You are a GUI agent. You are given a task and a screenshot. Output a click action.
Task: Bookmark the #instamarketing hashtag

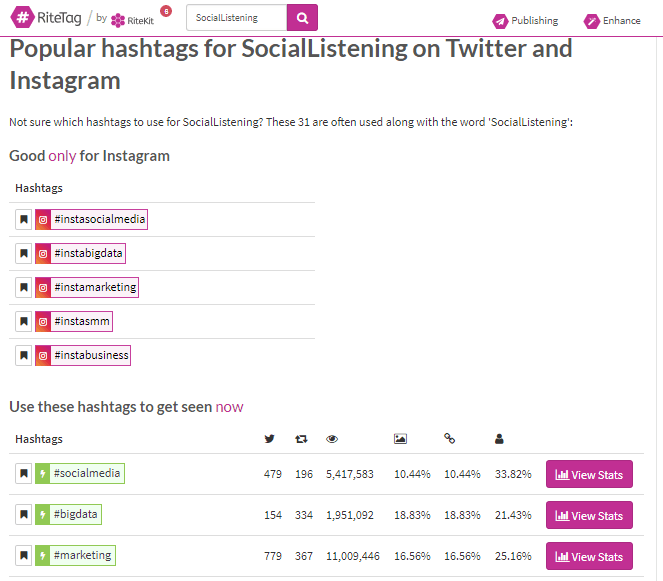(24, 288)
